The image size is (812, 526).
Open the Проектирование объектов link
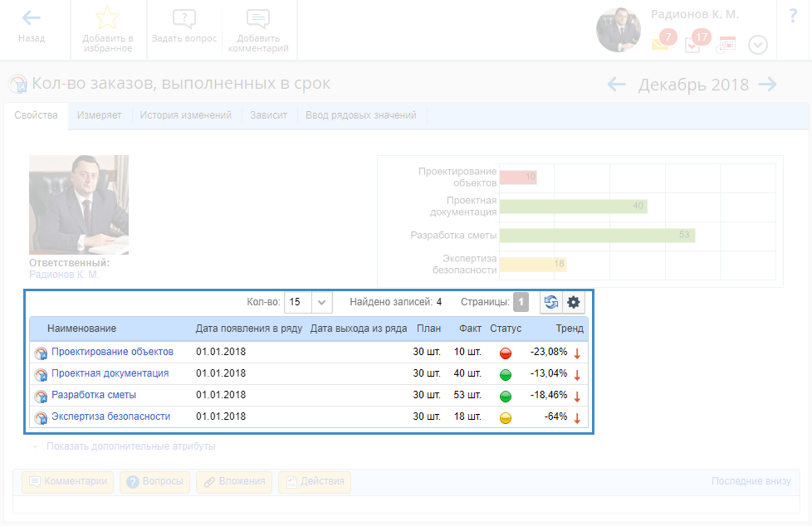(x=112, y=352)
